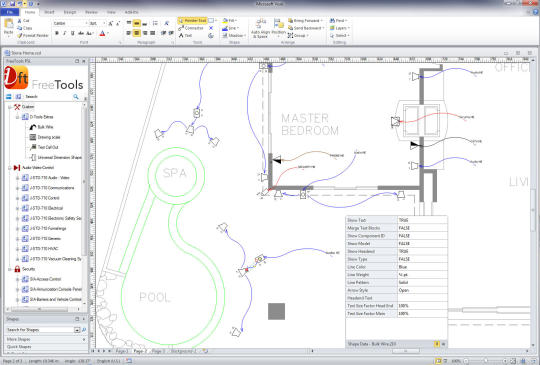
Task: Click the FreeTools search magnifier icon
Action: click(x=76, y=97)
